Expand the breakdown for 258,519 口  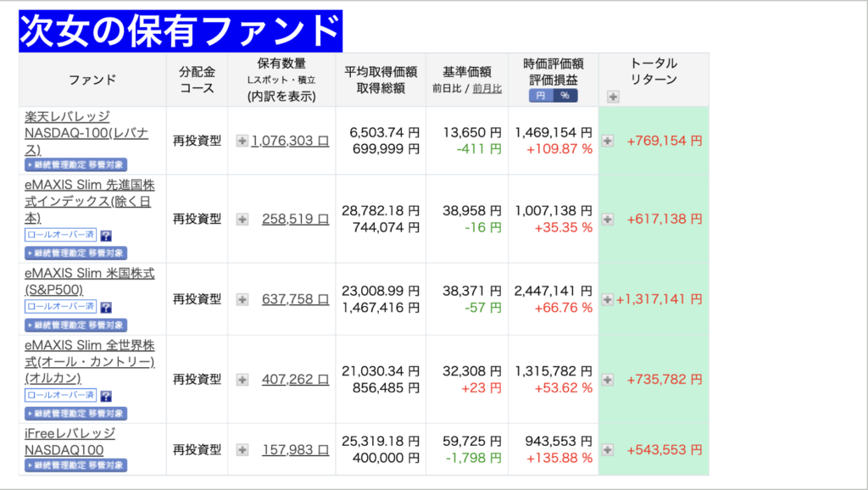[x=242, y=219]
